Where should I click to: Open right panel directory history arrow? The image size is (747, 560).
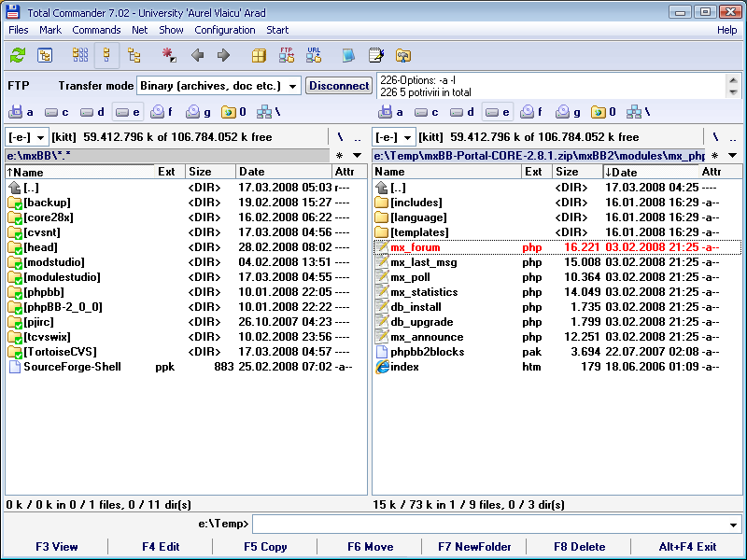click(x=733, y=156)
